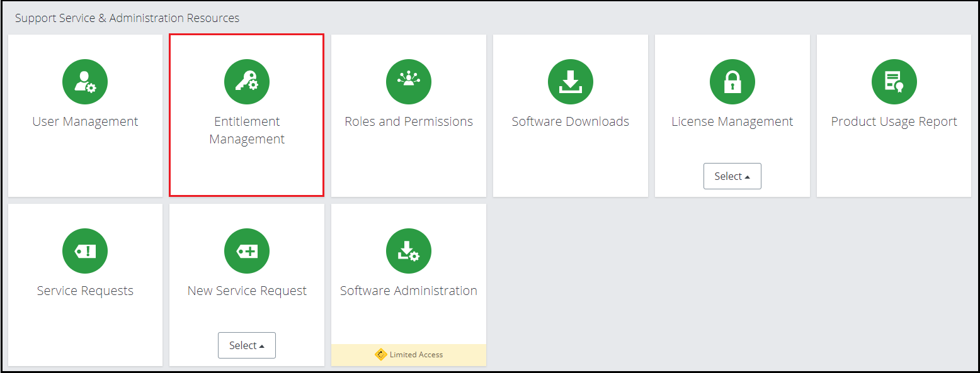The width and height of the screenshot is (980, 373).
Task: Click the Roles and Permissions label
Action: pyautogui.click(x=409, y=121)
